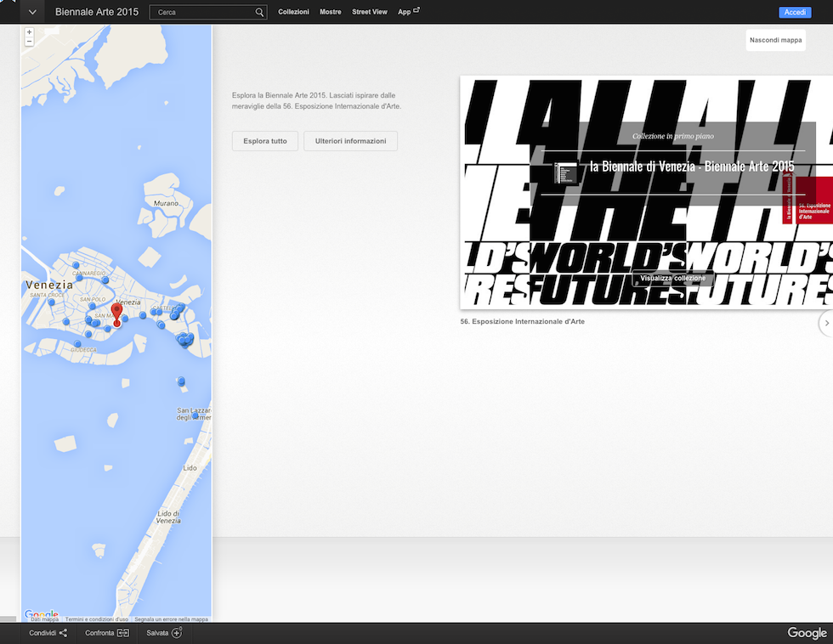Click the search magnifier icon

coord(259,12)
